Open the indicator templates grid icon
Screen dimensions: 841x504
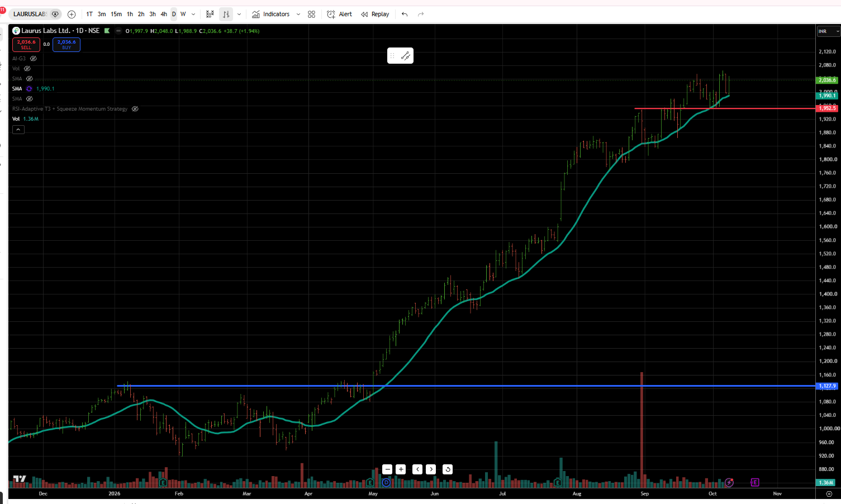(x=312, y=14)
